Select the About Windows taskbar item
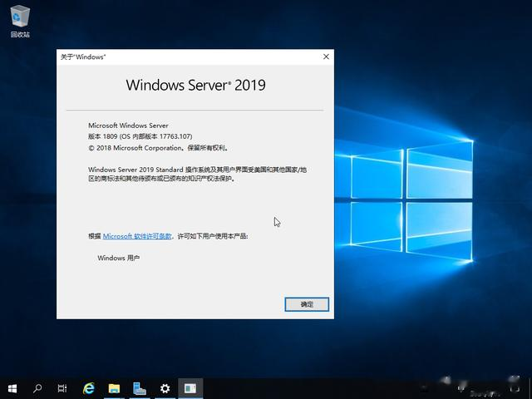Image resolution: width=532 pixels, height=399 pixels. pyautogui.click(x=190, y=388)
